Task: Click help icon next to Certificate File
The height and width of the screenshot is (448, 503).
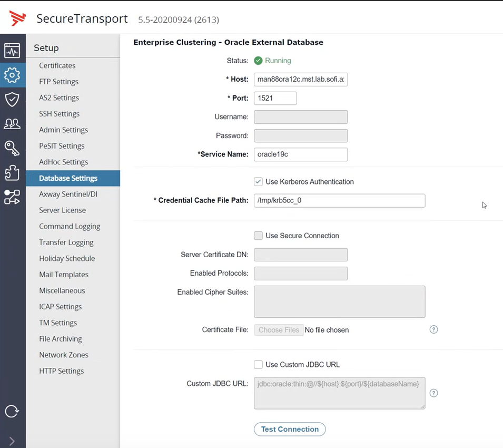Action: pos(433,329)
